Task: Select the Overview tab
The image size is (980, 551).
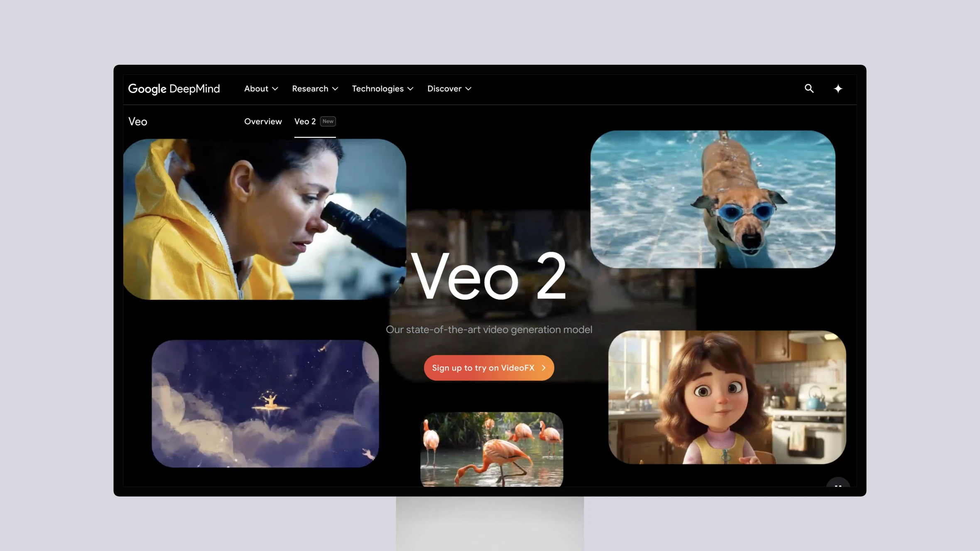Action: coord(262,121)
